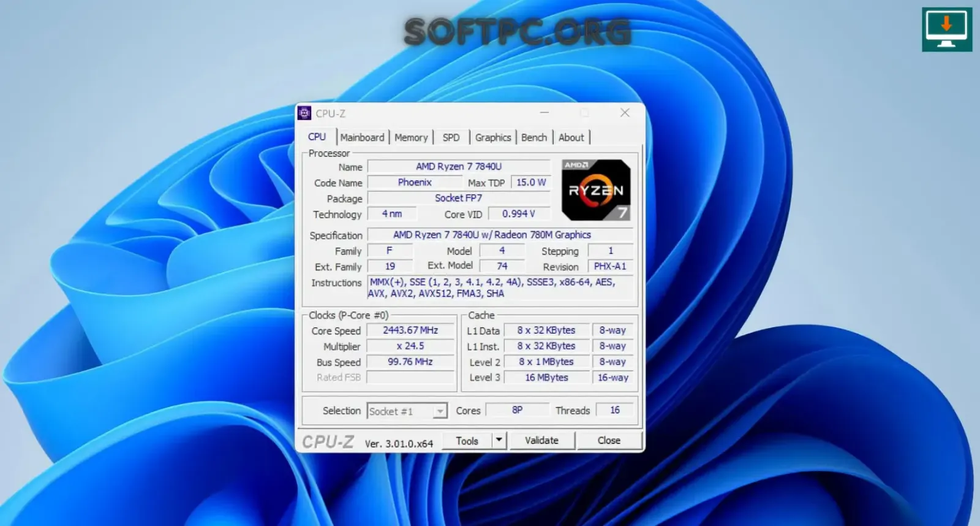This screenshot has width=980, height=526.
Task: Click the Stepping value '1'
Action: tap(611, 251)
